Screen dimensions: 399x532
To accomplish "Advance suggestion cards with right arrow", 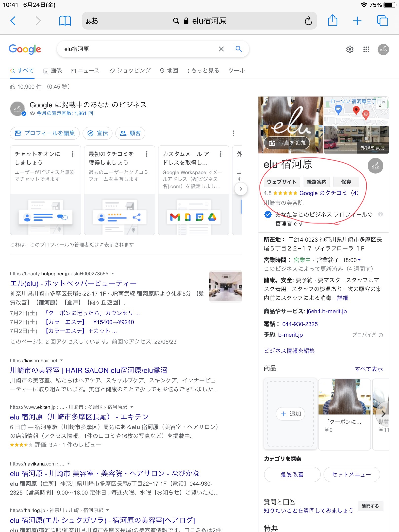I will 241,189.
